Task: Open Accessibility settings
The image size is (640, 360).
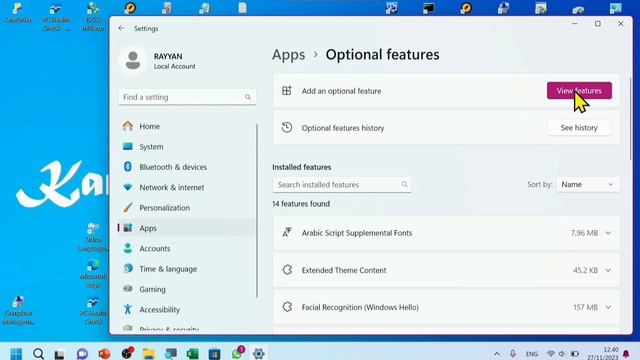Action: tap(187, 310)
